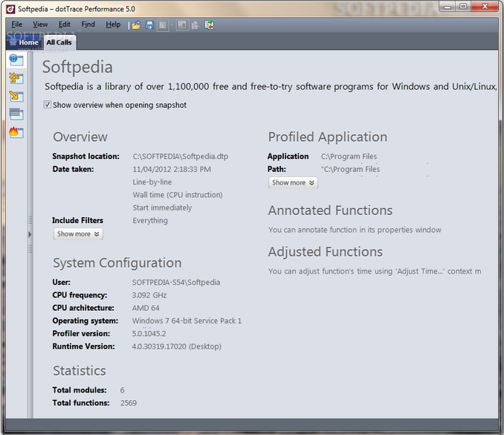The width and height of the screenshot is (504, 435).
Task: Click the grayed-out view toolbar icon
Action: (163, 25)
